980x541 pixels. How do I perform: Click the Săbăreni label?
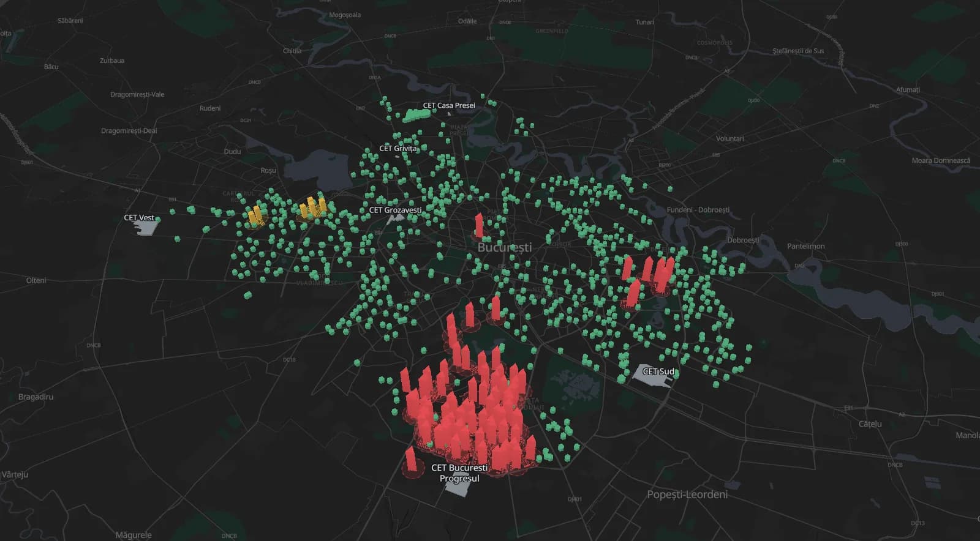pyautogui.click(x=70, y=21)
